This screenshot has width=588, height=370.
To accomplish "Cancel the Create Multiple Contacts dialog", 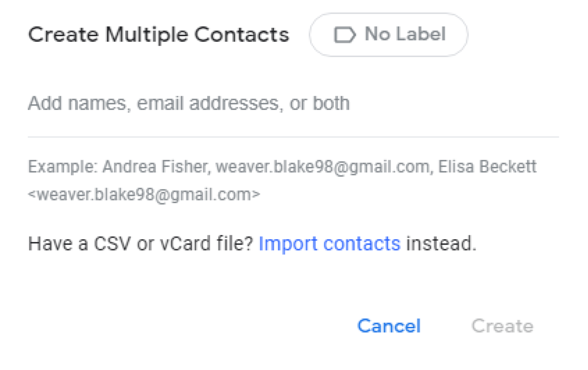I will 389,326.
